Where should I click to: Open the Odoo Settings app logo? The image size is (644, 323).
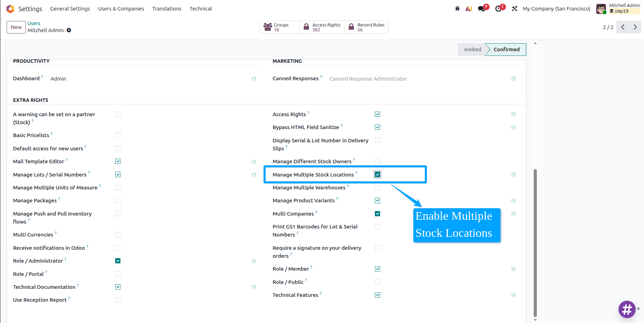tap(10, 9)
